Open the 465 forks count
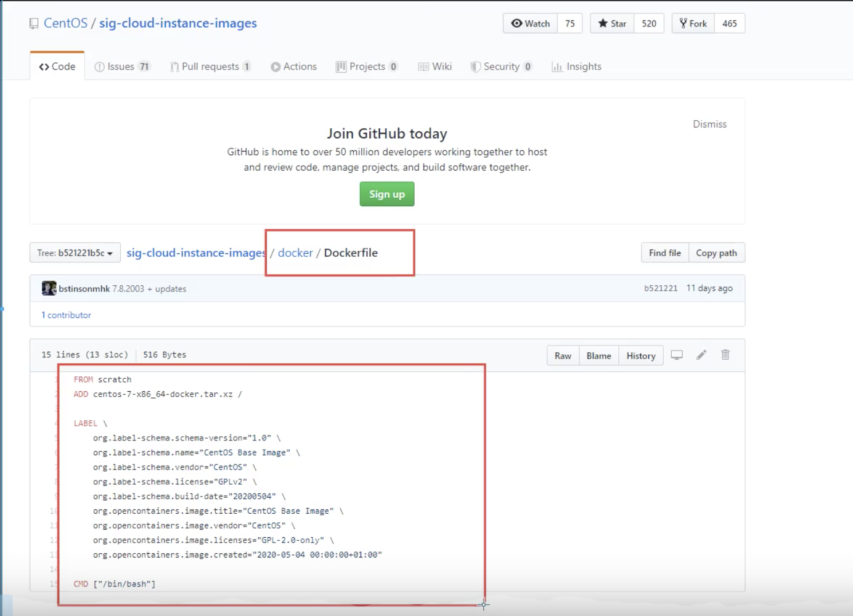 point(730,23)
